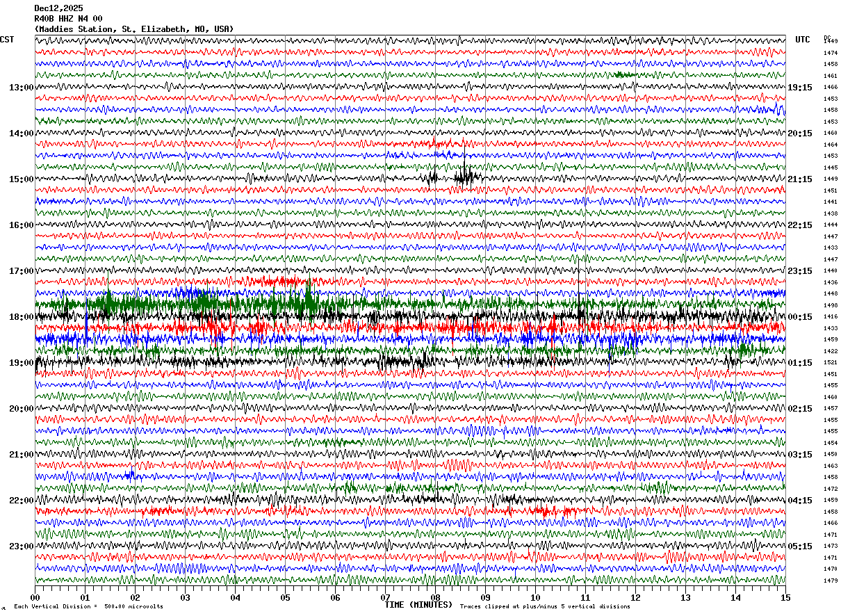The width and height of the screenshot is (841, 616).
Task: Select the DC offset value 1461
Action: 831,76
